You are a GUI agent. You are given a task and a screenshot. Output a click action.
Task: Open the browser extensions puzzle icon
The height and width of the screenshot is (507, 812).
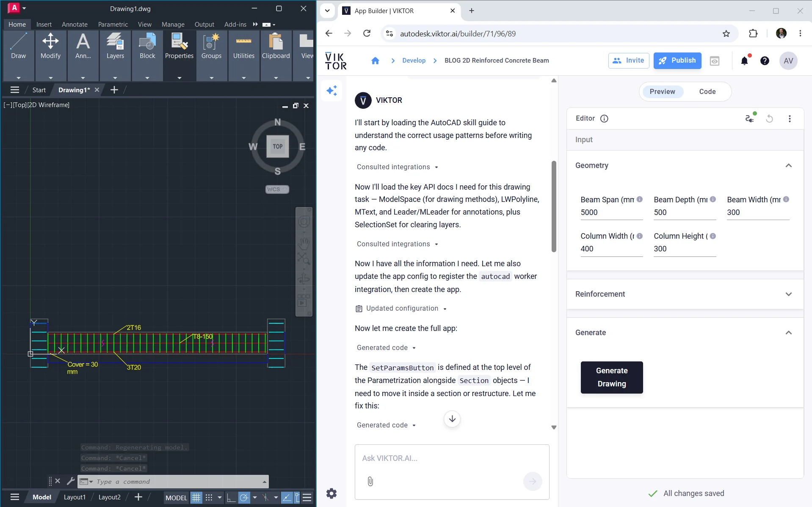tap(753, 33)
